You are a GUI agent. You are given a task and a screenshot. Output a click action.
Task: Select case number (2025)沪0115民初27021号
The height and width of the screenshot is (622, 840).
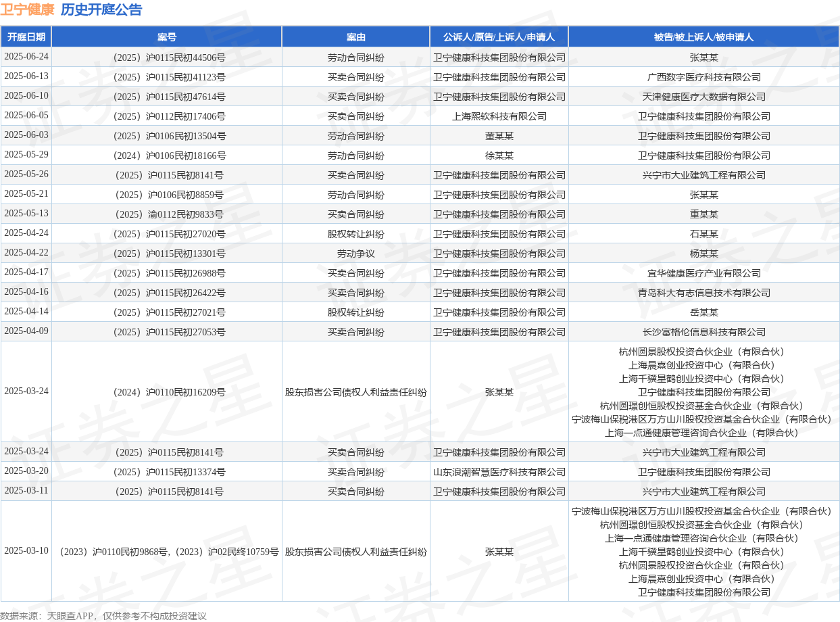click(x=167, y=312)
